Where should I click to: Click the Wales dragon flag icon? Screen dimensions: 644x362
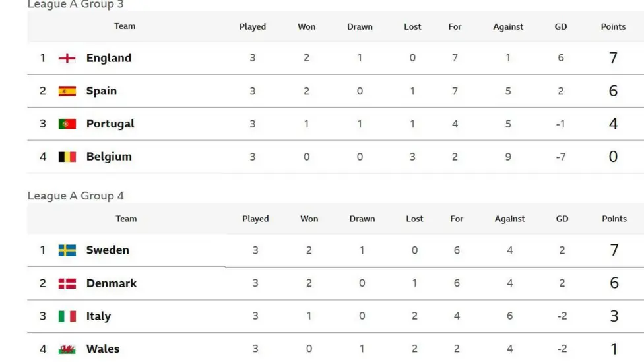click(67, 349)
